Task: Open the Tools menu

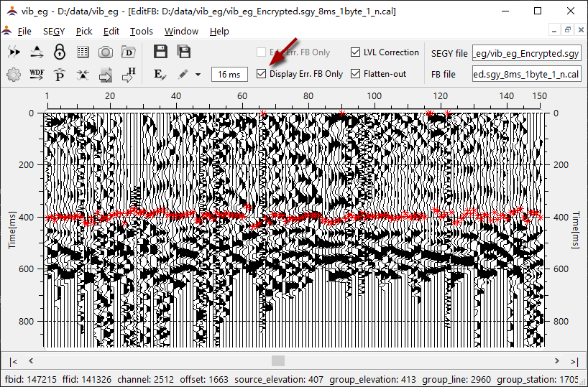Action: (x=142, y=31)
